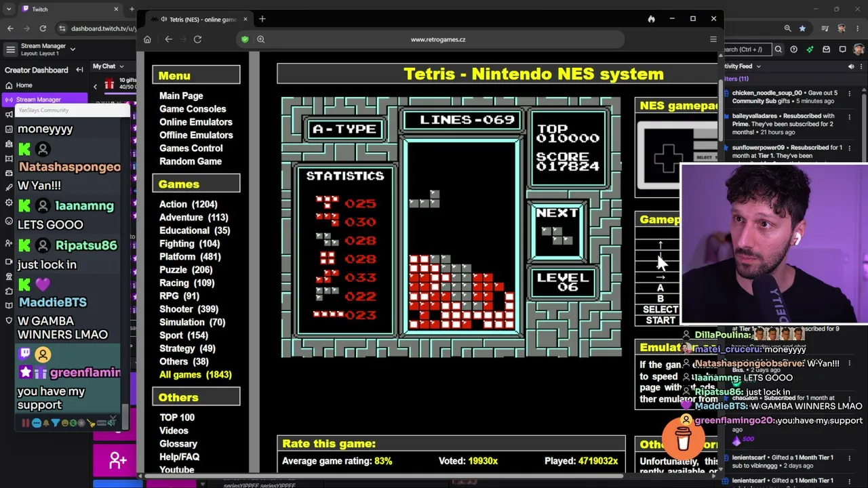Open Help/FAQ link under Others
This screenshot has height=488, width=868.
click(x=179, y=457)
